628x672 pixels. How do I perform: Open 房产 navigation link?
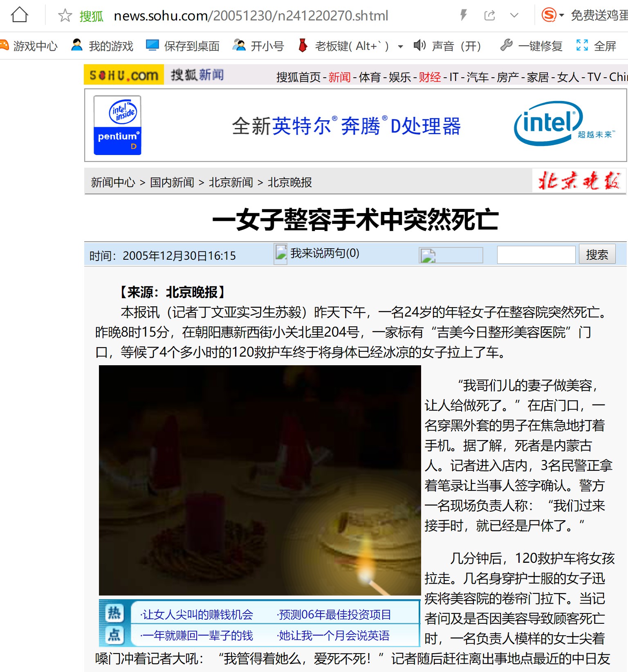tap(508, 77)
